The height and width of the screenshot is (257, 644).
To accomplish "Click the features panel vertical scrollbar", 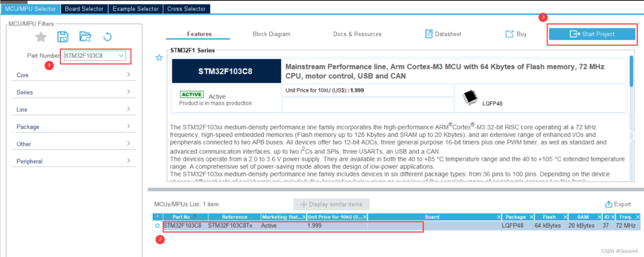I will [632, 71].
